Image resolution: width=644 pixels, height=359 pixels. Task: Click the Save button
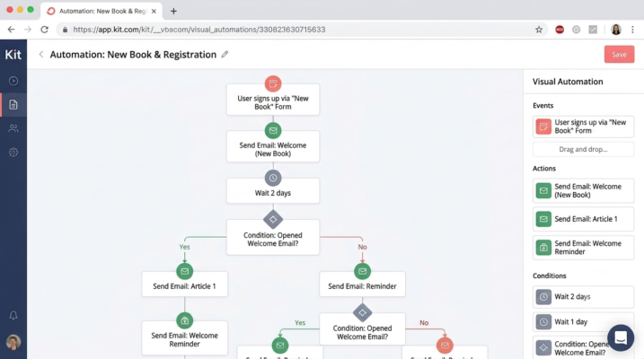[619, 54]
